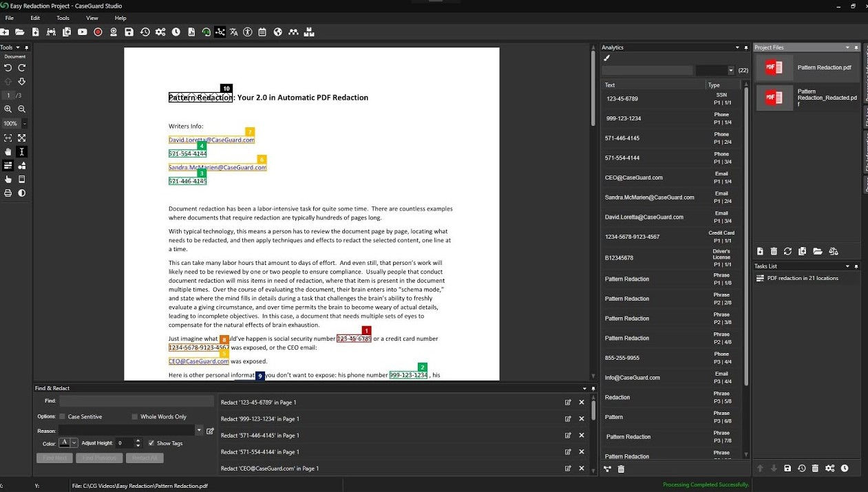Click the red record button in toolbar

click(x=98, y=32)
